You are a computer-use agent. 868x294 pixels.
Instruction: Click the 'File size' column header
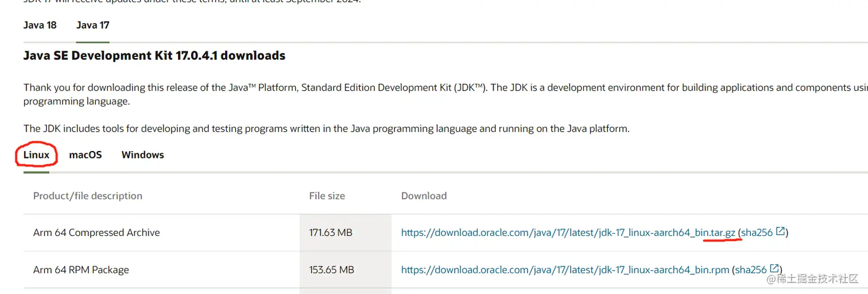tap(327, 196)
